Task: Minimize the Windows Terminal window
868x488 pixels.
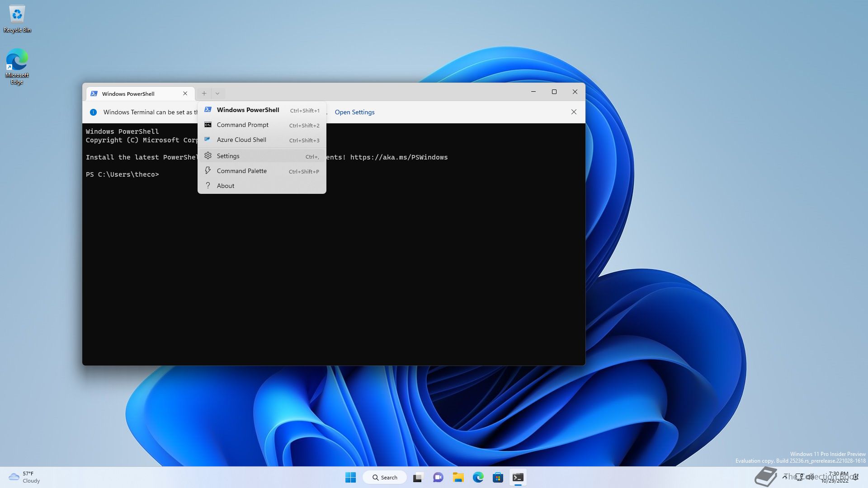Action: pyautogui.click(x=533, y=92)
